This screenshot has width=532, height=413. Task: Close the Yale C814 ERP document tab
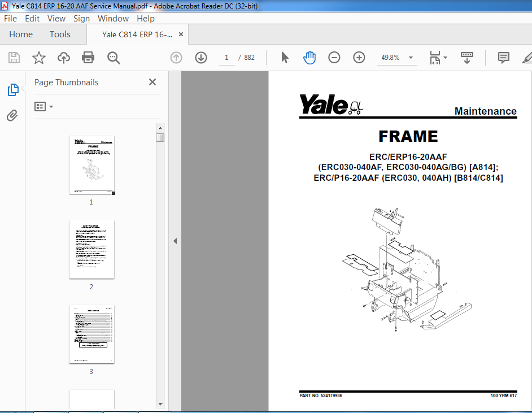pos(181,34)
